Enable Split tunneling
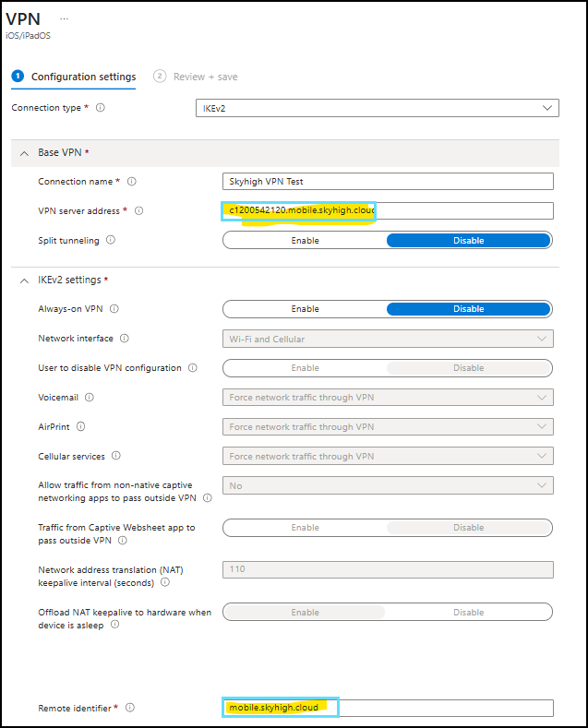The image size is (588, 728). tap(305, 241)
